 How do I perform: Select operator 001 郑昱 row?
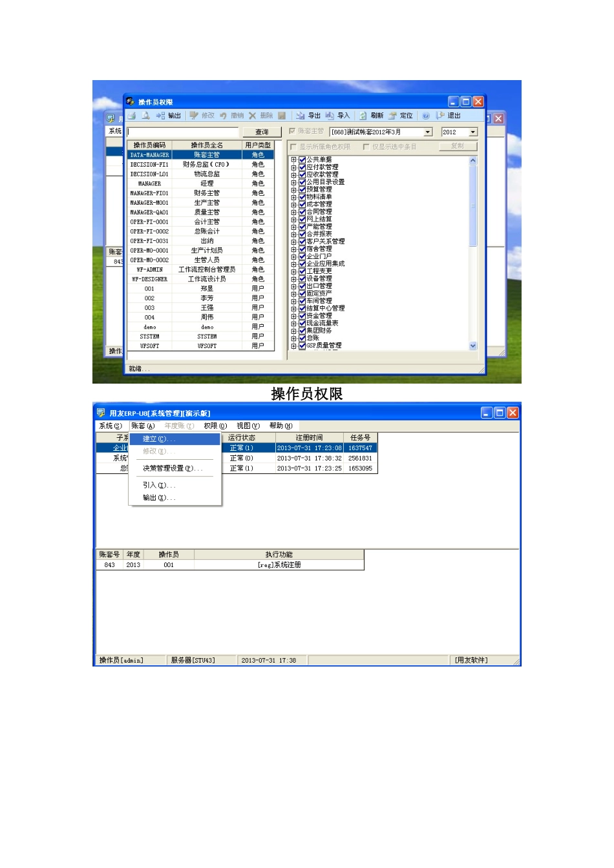tap(200, 289)
